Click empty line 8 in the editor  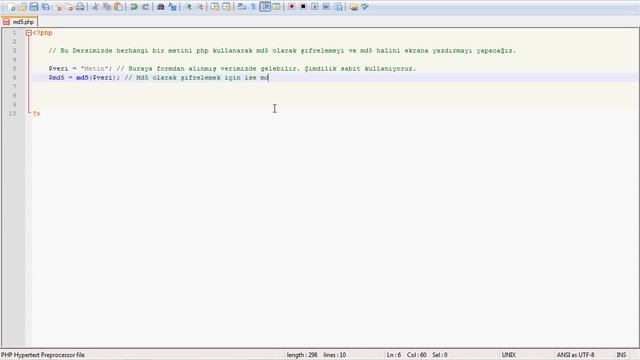(335, 96)
